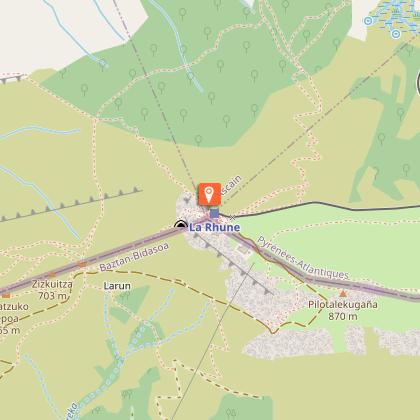
Task: Click the partial black circle at right edge
Action: pyautogui.click(x=418, y=83)
